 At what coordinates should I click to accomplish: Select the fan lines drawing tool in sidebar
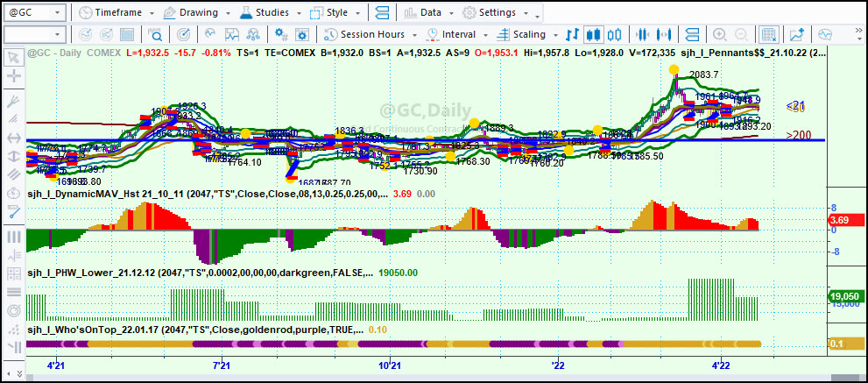(x=14, y=102)
